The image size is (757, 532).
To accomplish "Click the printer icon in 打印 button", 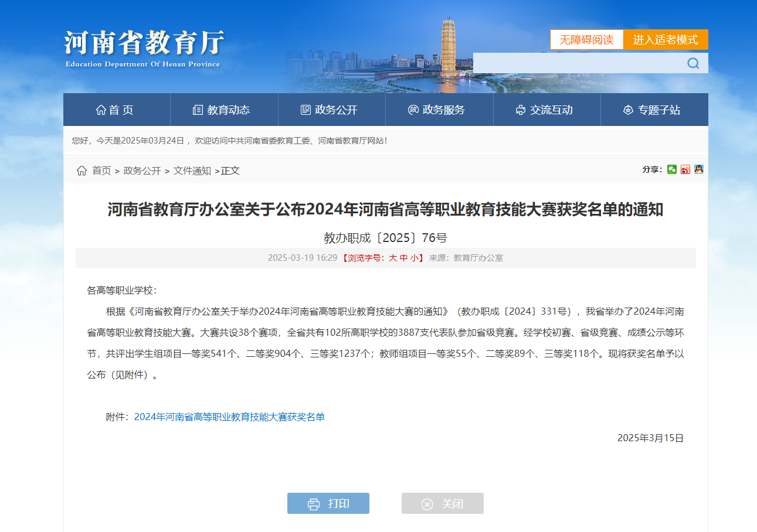I will click(x=314, y=504).
